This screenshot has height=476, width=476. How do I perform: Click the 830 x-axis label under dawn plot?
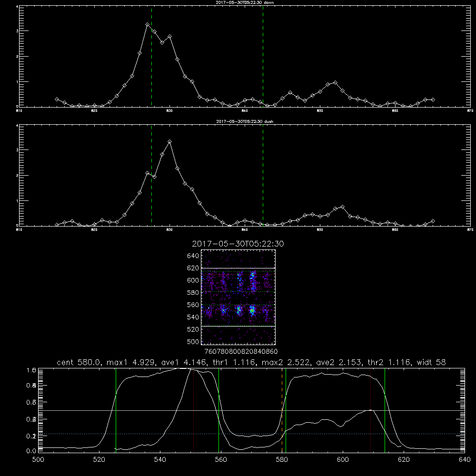tap(169, 111)
